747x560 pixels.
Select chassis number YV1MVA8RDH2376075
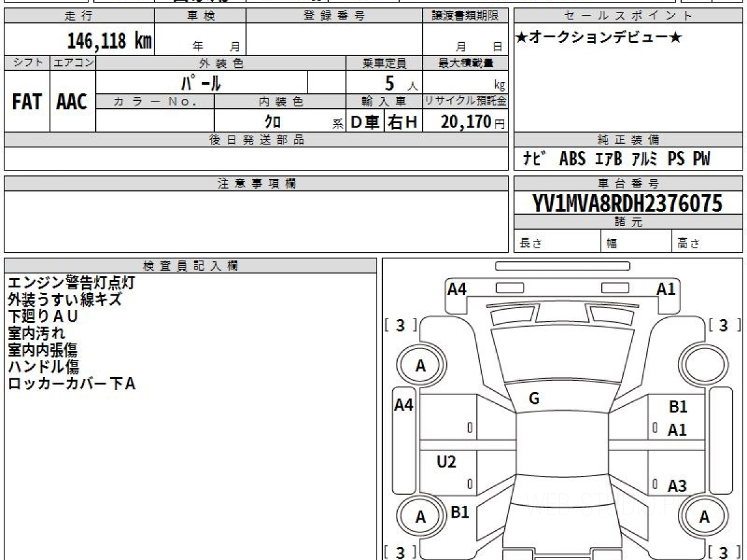[x=627, y=203]
